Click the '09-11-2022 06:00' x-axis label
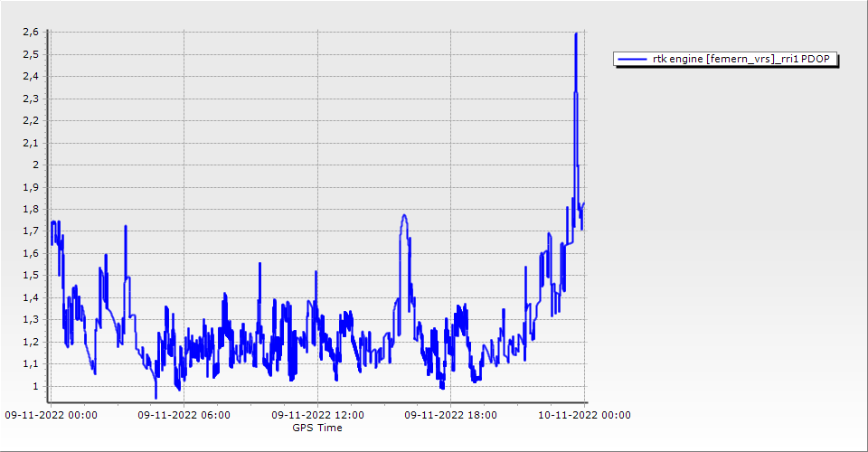868x452 pixels. [184, 416]
